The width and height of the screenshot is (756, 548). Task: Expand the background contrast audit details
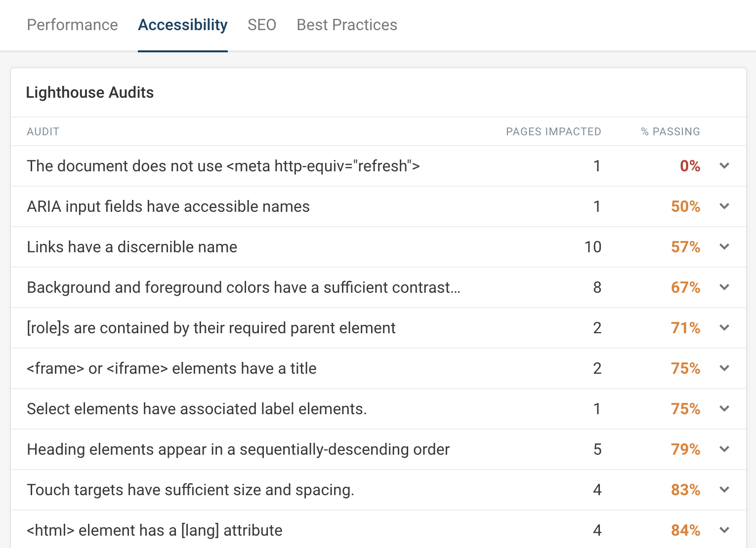[724, 287]
